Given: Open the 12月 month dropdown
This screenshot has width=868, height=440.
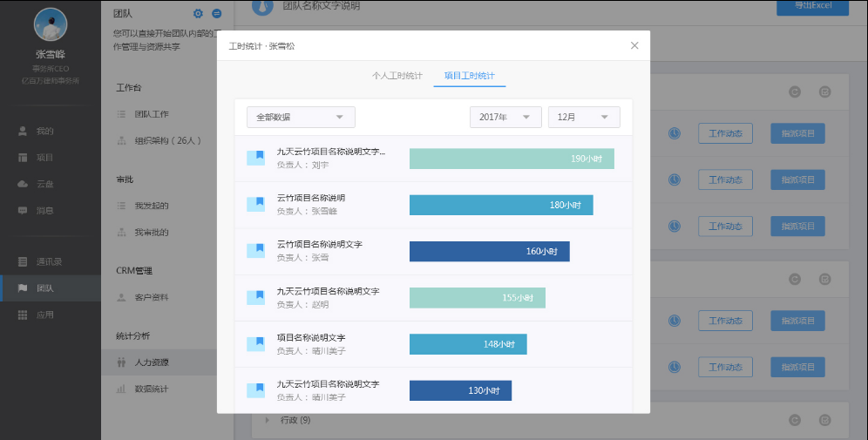Looking at the screenshot, I should [x=583, y=117].
